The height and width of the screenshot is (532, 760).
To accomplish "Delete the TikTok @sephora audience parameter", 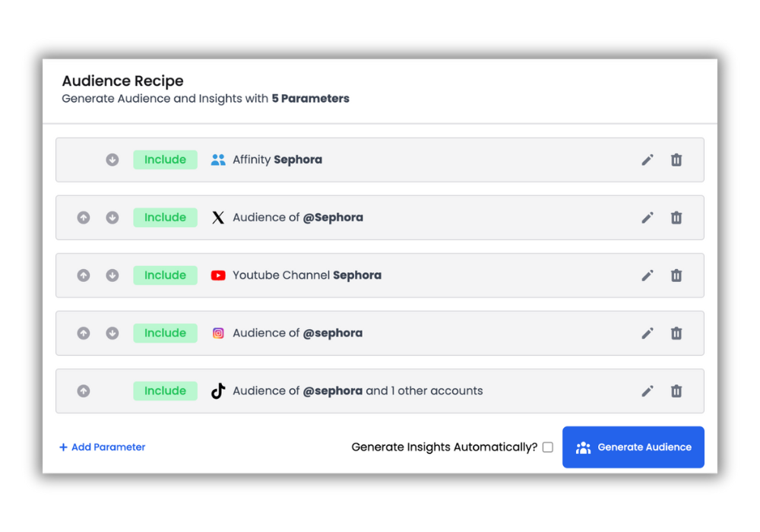I will 676,391.
